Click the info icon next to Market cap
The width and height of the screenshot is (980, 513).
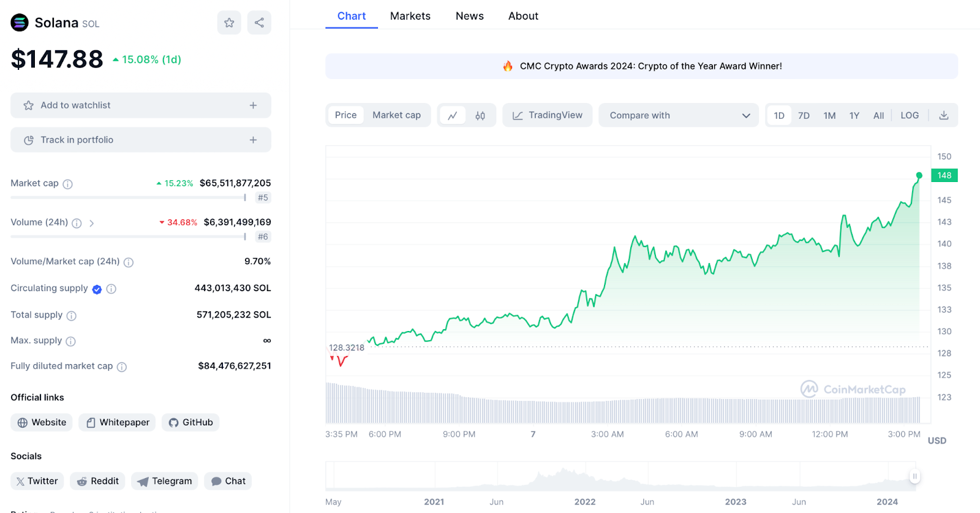tap(68, 184)
